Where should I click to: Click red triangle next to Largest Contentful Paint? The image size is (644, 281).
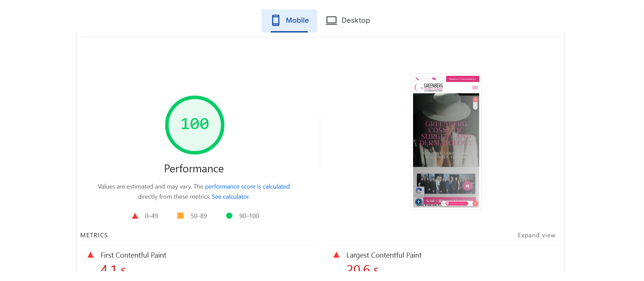(336, 255)
